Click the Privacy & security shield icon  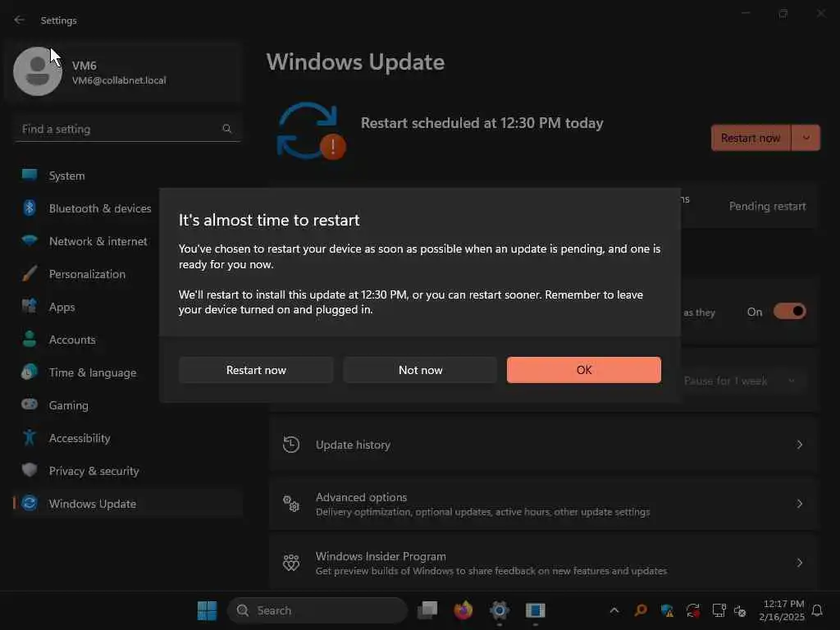pos(30,470)
